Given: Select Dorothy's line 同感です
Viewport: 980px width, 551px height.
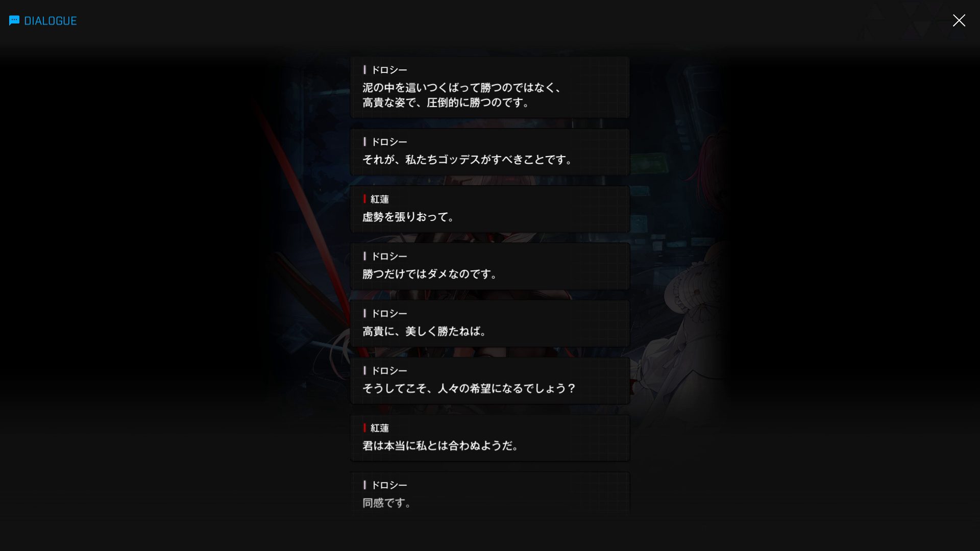Looking at the screenshot, I should coord(490,493).
